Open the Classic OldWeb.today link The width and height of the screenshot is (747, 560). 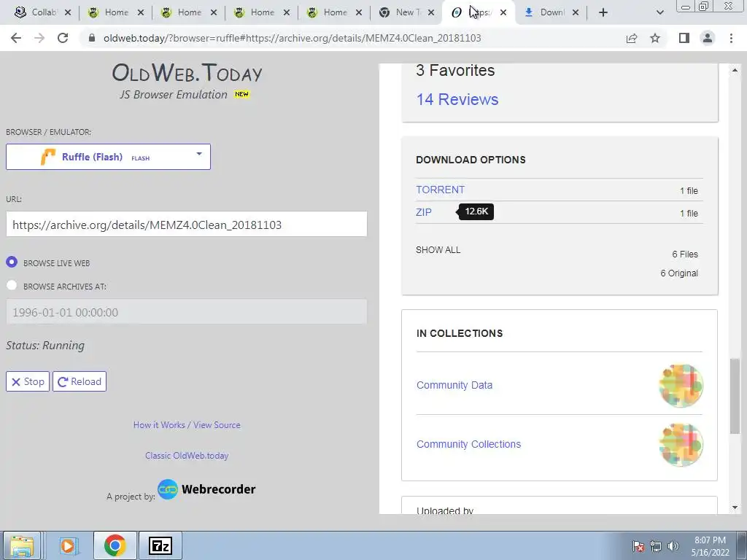(x=187, y=455)
